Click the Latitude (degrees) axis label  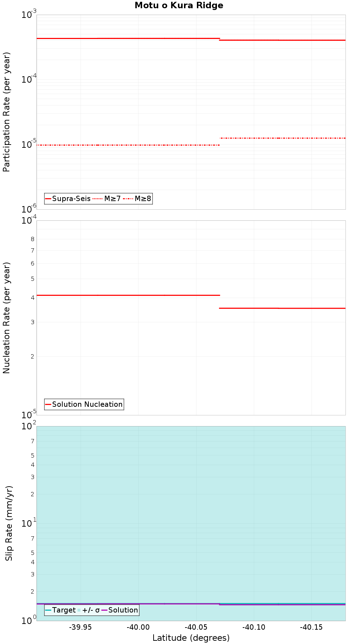pos(191,638)
